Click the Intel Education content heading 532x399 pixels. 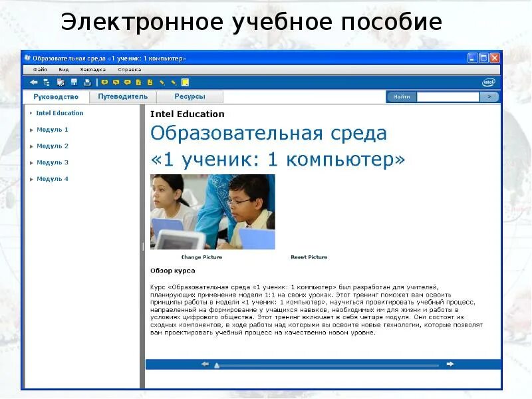click(188, 114)
